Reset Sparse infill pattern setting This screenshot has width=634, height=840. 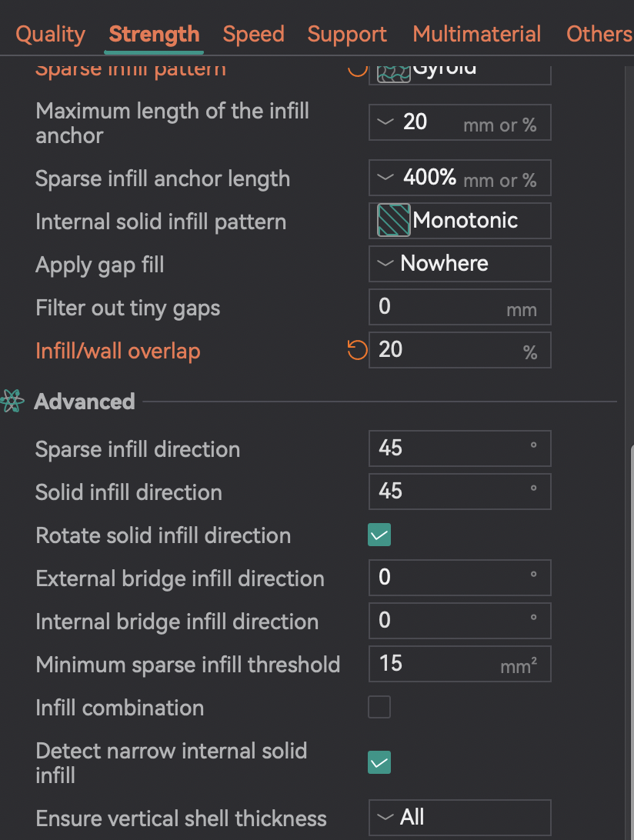[x=357, y=68]
